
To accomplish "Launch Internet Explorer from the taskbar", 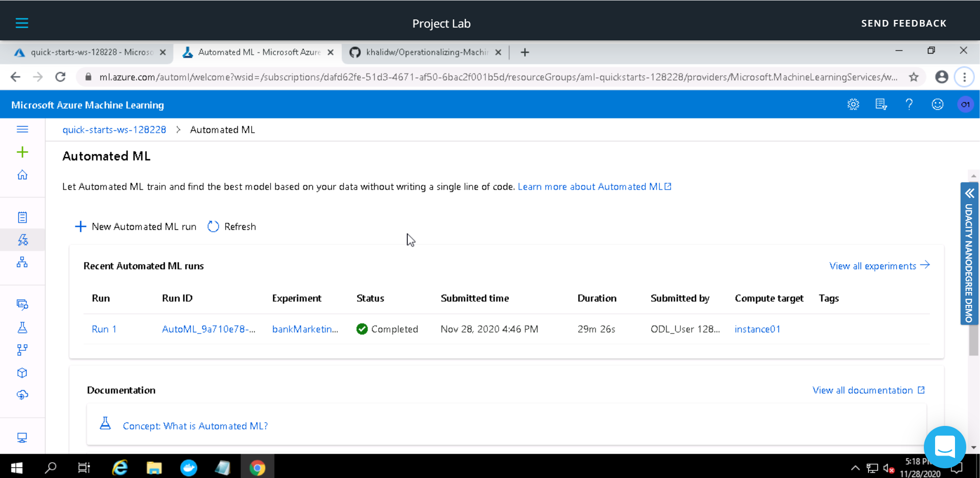I will [x=120, y=467].
